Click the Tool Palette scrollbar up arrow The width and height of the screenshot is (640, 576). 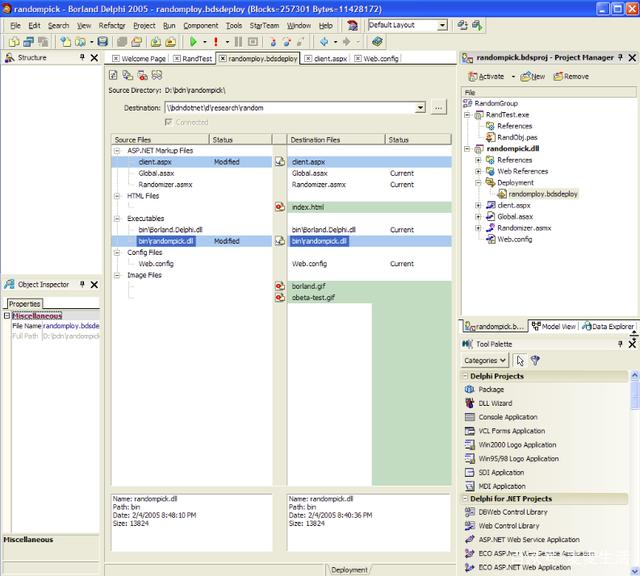tap(635, 374)
